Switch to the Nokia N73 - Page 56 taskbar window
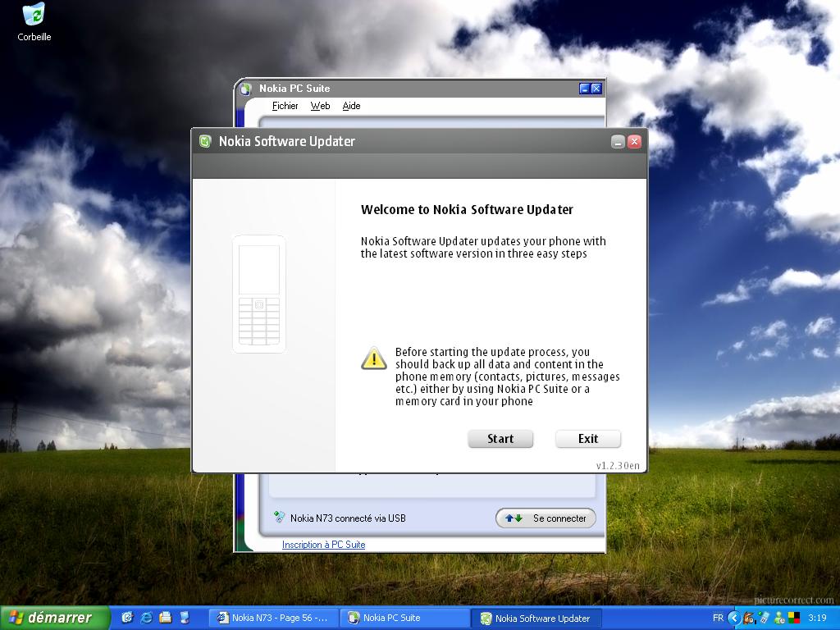The width and height of the screenshot is (840, 630). click(x=272, y=618)
